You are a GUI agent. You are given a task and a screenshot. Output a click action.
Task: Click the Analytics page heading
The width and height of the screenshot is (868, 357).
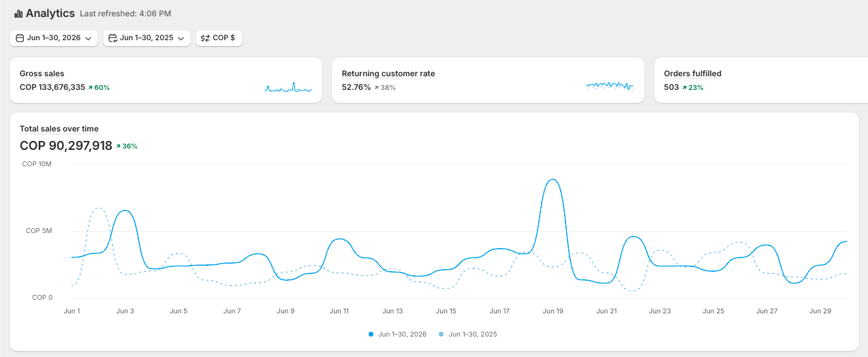50,13
